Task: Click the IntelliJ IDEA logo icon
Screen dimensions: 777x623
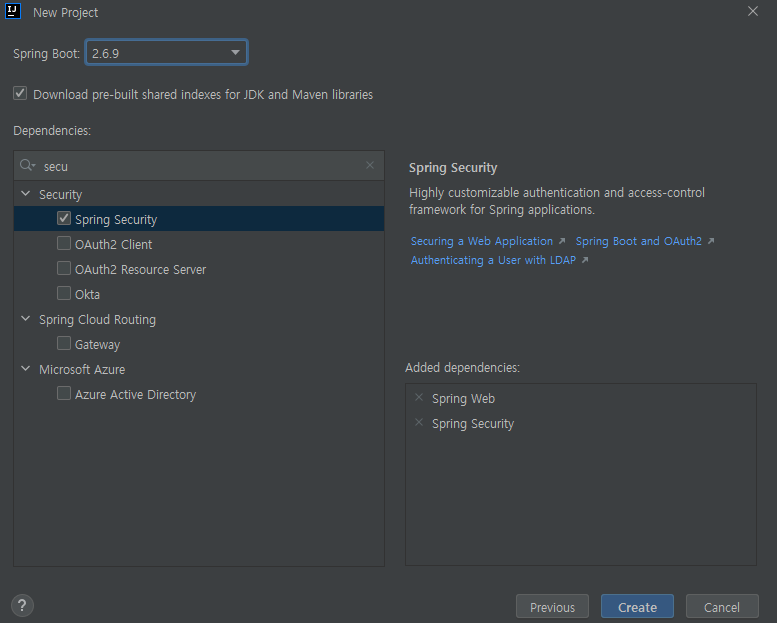Action: 13,11
